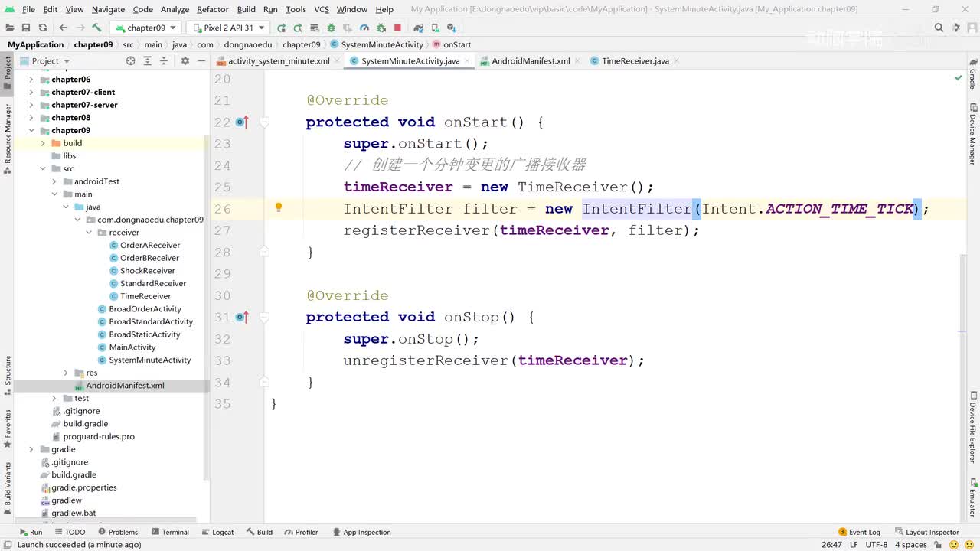Switch to the TimeReceiver.java editor tab

coord(635,60)
